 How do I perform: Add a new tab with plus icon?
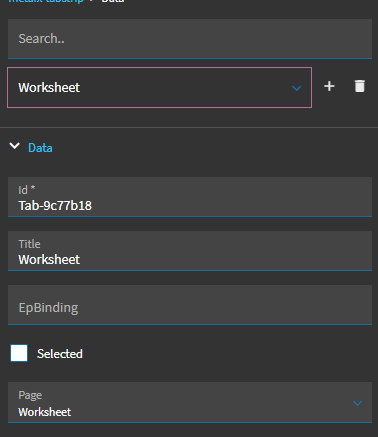pos(329,86)
